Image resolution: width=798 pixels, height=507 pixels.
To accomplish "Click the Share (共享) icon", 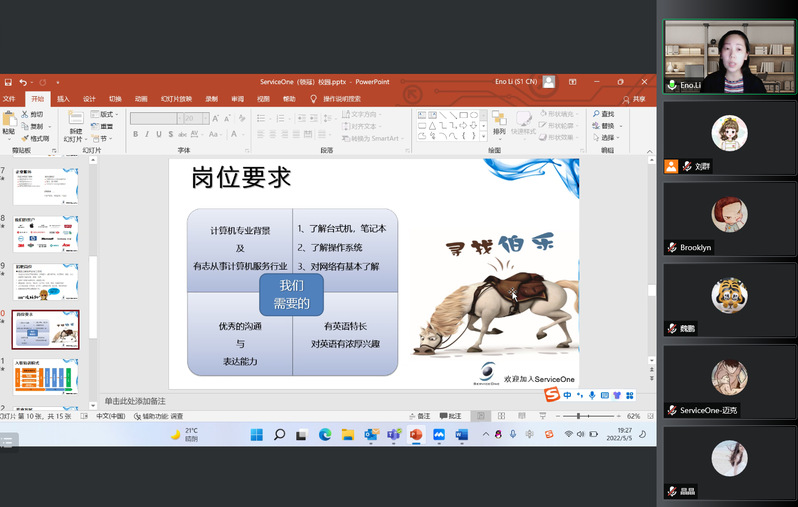I will pyautogui.click(x=634, y=99).
